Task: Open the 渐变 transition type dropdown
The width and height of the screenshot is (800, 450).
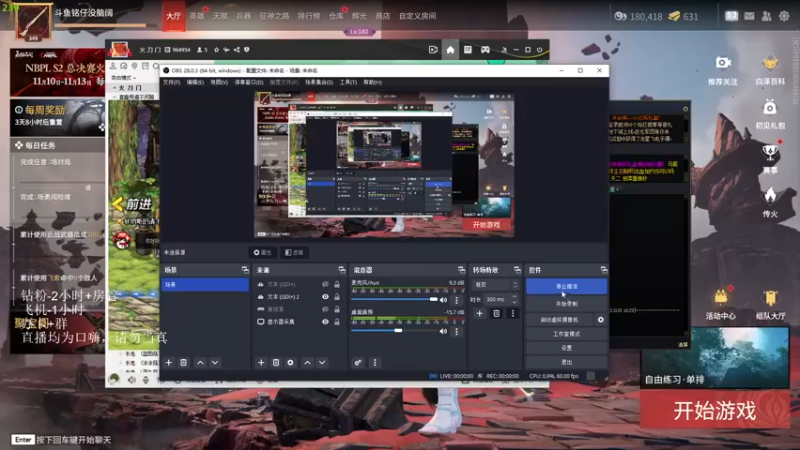Action: (x=495, y=284)
